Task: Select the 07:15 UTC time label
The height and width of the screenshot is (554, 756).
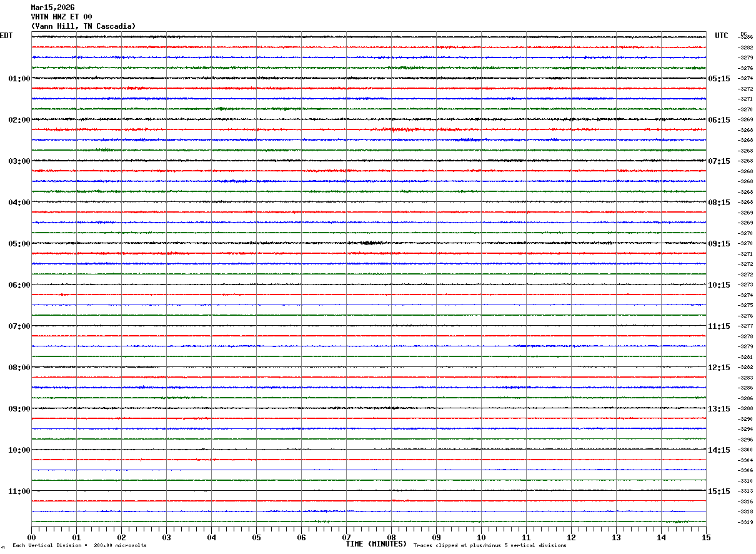Action: [719, 161]
